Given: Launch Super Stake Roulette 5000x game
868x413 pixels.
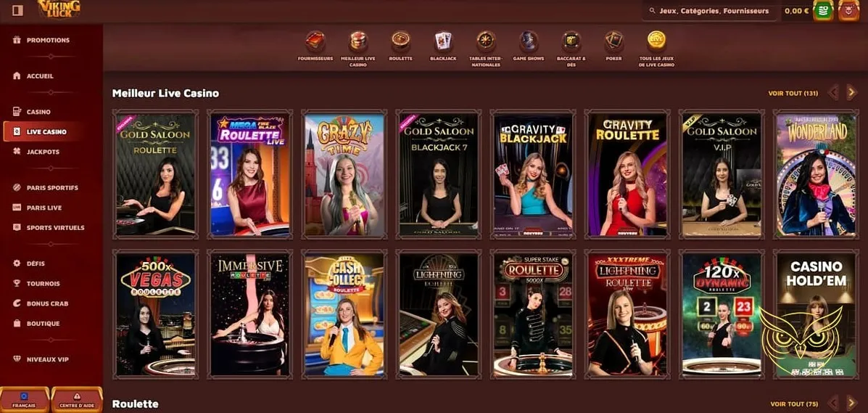Looking at the screenshot, I should point(532,314).
